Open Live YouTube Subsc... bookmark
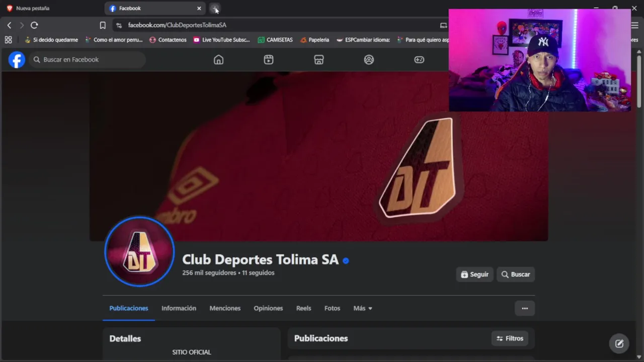This screenshot has height=362, width=644. (x=221, y=40)
